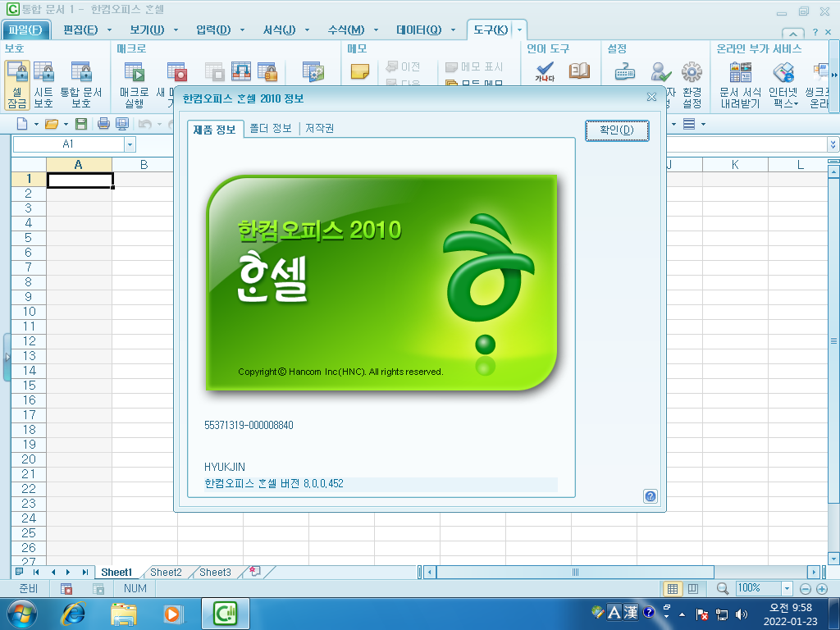The image size is (840, 630).
Task: Switch to page layout view icon
Action: (x=692, y=589)
